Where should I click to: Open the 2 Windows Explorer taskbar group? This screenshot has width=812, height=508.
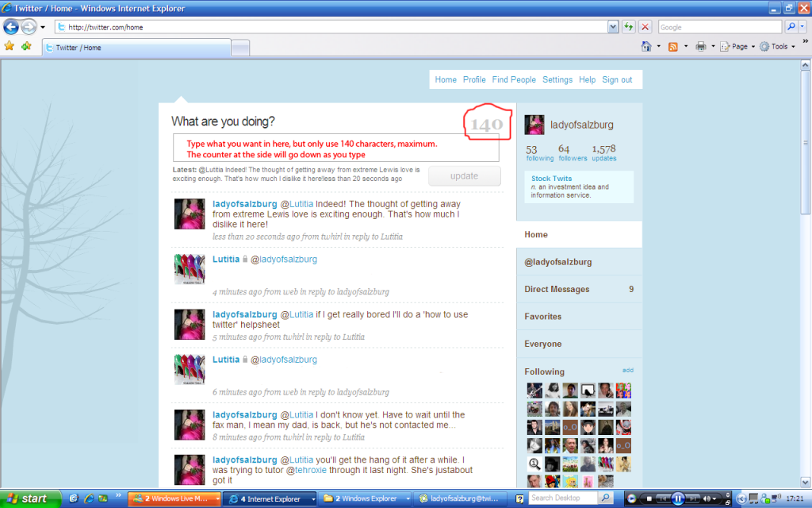pyautogui.click(x=366, y=498)
